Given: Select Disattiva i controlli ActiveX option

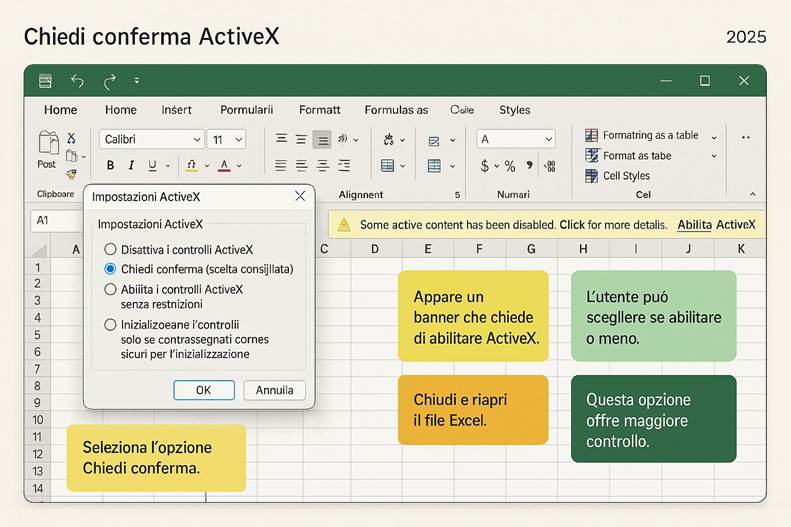Looking at the screenshot, I should click(x=110, y=249).
